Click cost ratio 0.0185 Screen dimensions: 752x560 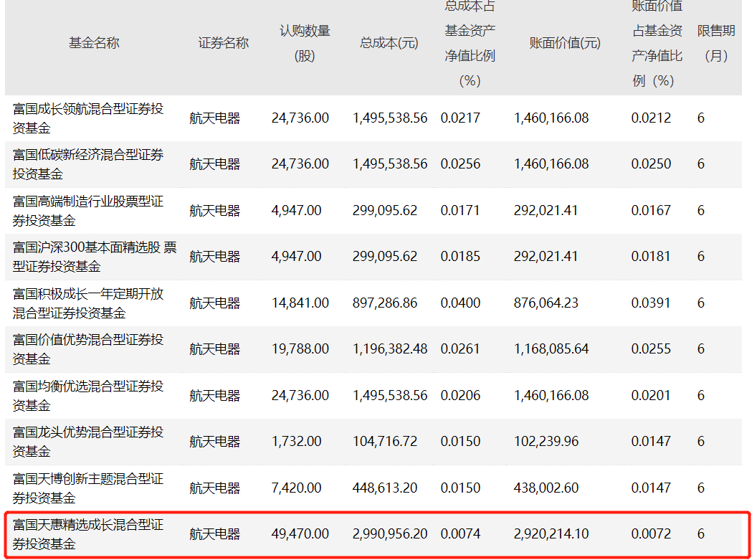click(x=460, y=256)
